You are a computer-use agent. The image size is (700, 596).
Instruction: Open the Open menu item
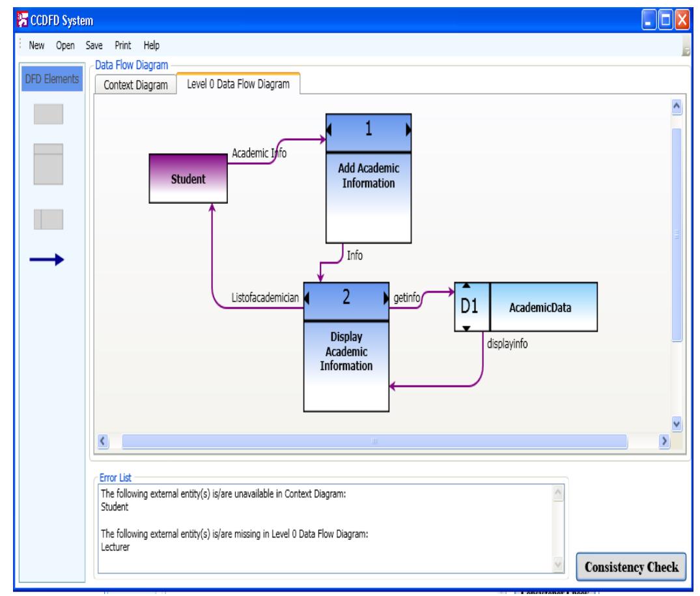65,46
